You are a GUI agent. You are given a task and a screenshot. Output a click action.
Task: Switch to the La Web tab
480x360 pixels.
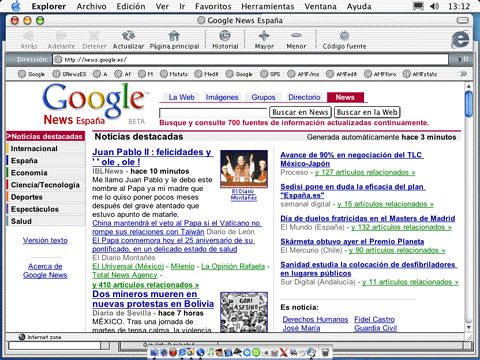[x=181, y=97]
